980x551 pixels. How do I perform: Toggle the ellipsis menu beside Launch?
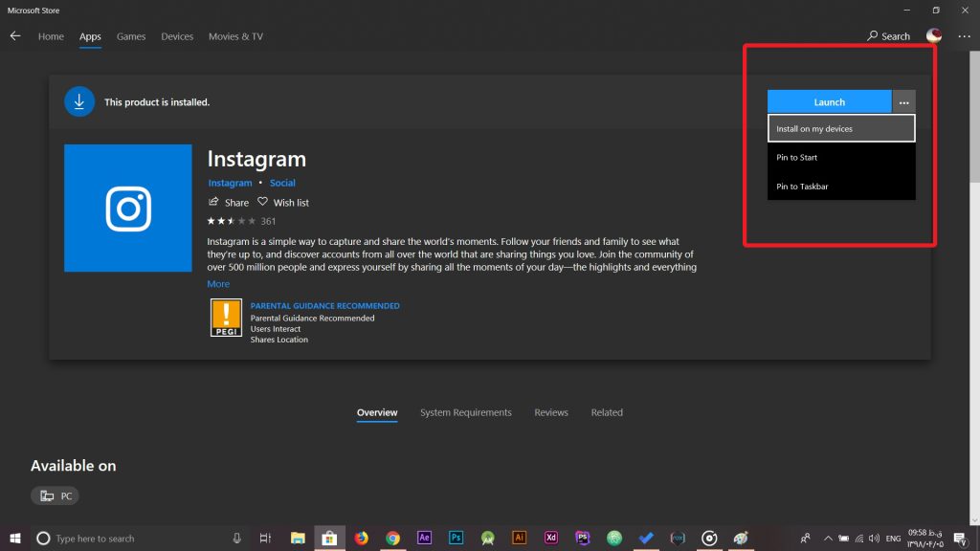pos(903,102)
